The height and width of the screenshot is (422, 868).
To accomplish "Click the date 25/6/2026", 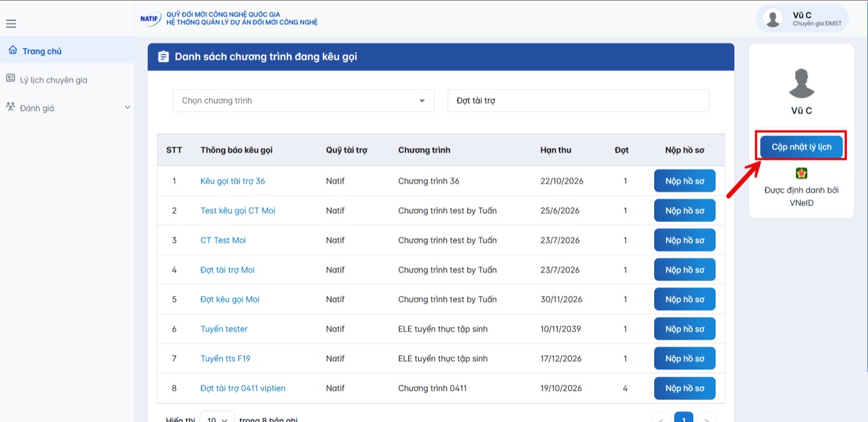I will coord(560,211).
